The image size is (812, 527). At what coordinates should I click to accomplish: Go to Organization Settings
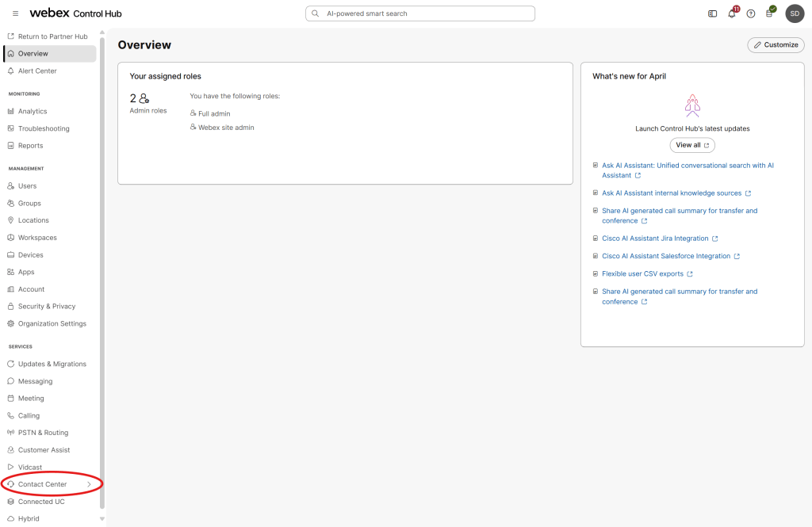pos(52,323)
